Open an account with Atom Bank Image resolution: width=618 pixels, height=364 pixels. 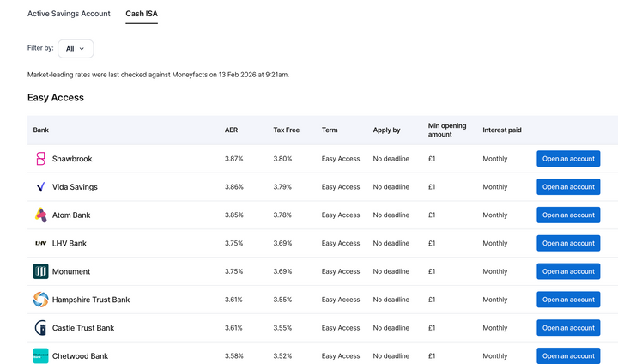click(568, 215)
